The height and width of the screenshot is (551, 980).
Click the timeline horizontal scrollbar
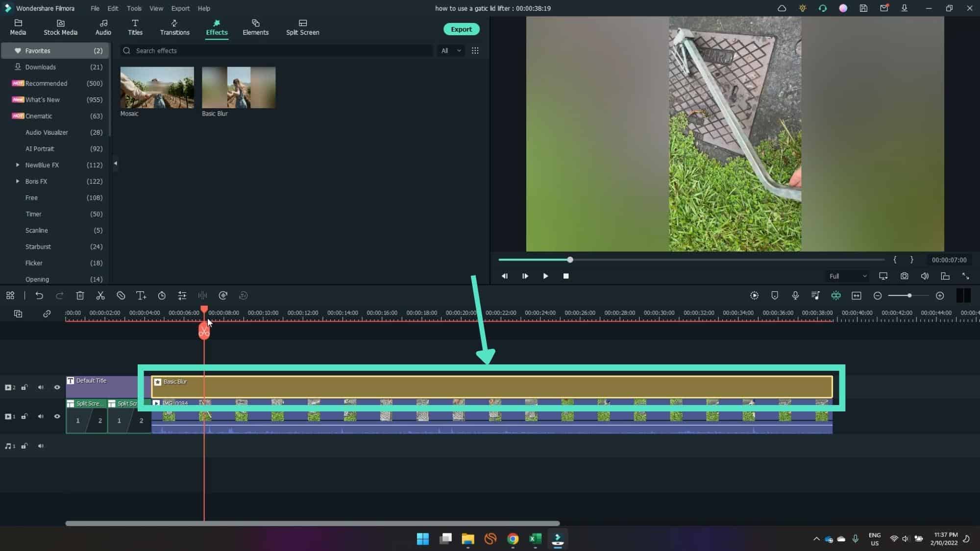click(312, 523)
